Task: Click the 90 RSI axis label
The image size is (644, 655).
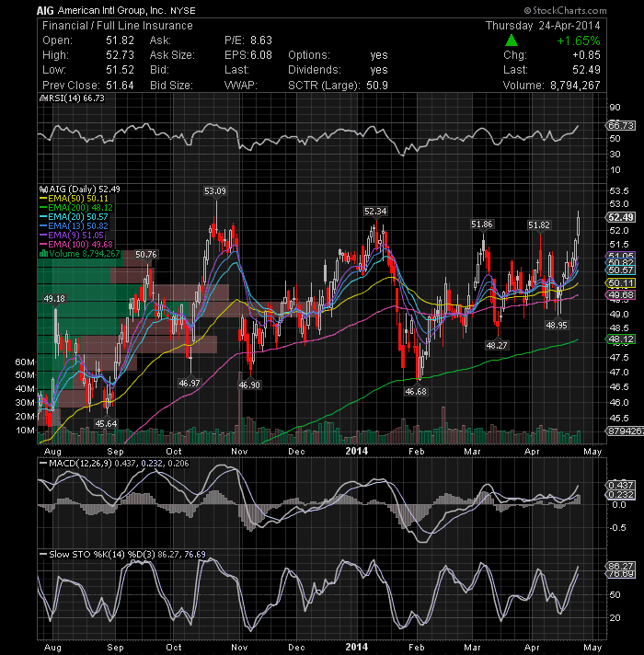Action: point(615,108)
